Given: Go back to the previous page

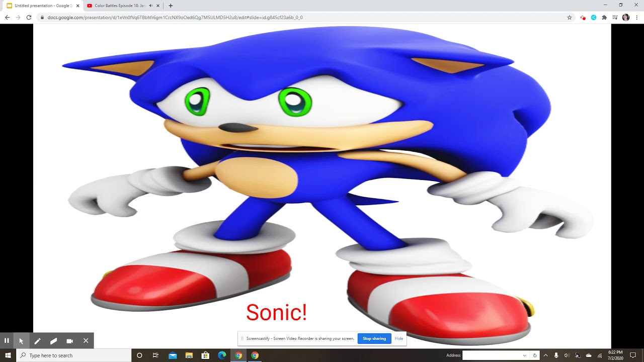Looking at the screenshot, I should pyautogui.click(x=7, y=18).
